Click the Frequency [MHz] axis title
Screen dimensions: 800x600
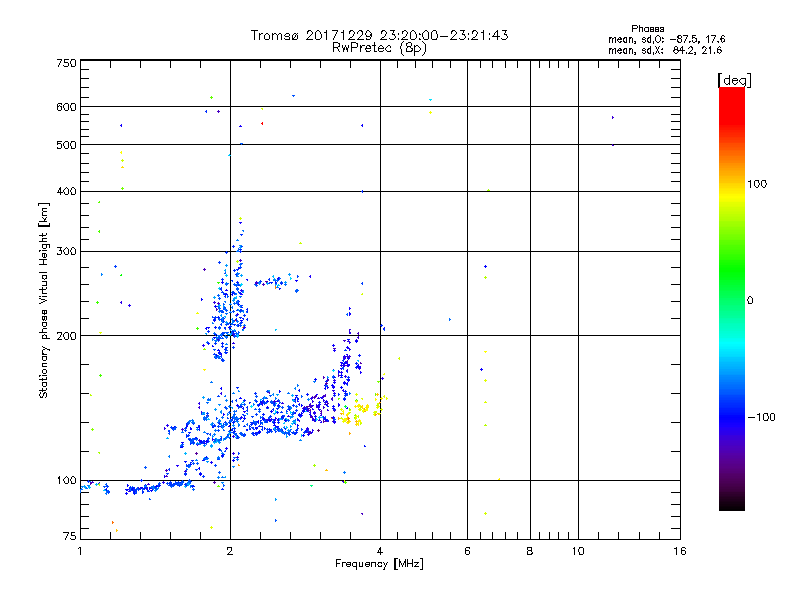379,564
